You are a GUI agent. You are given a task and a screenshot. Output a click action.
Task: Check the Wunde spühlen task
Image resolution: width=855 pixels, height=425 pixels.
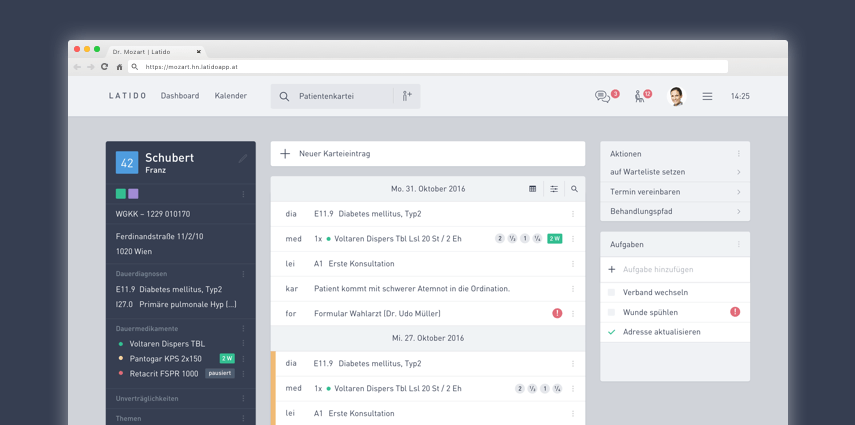click(x=611, y=312)
